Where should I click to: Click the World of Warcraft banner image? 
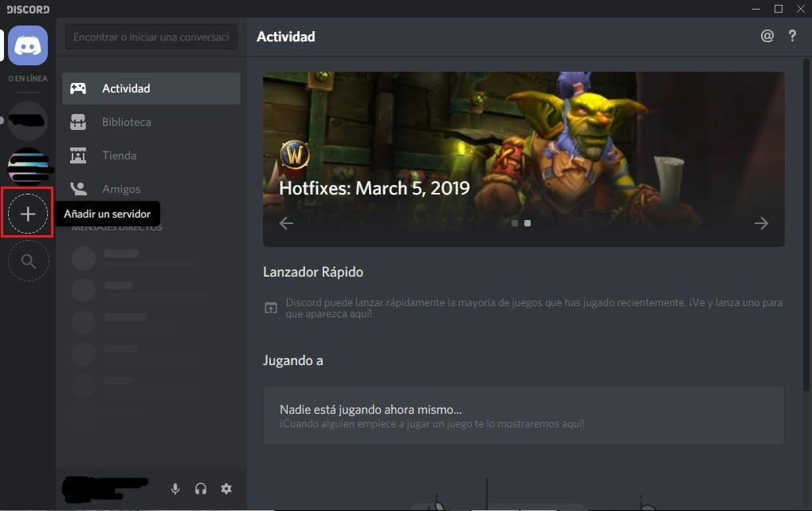524,159
